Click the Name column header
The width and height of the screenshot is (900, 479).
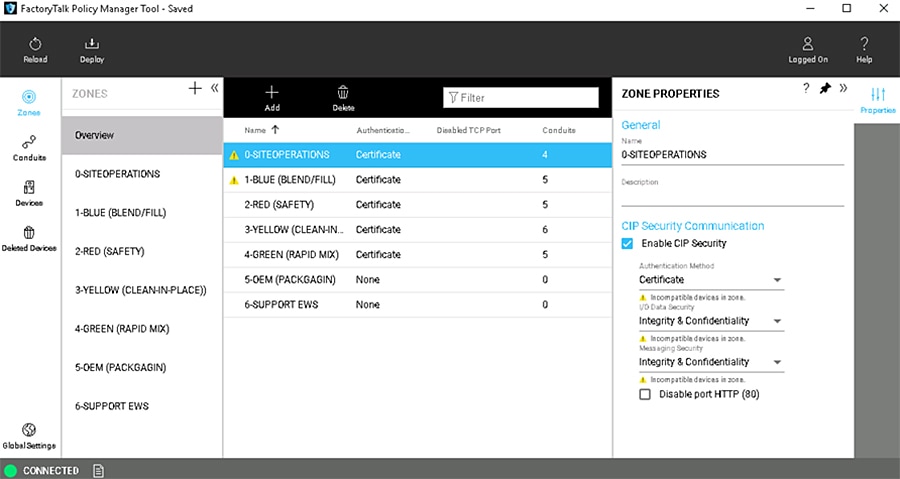point(255,130)
